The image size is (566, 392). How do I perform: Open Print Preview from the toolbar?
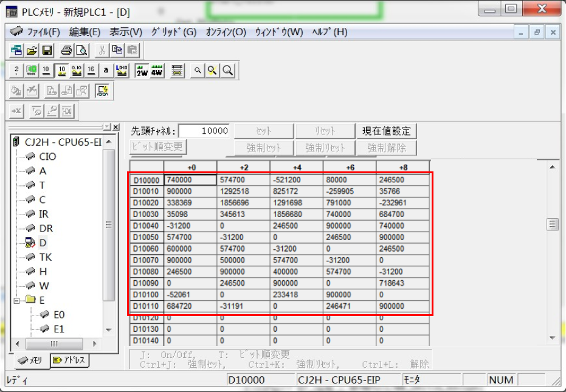[81, 51]
